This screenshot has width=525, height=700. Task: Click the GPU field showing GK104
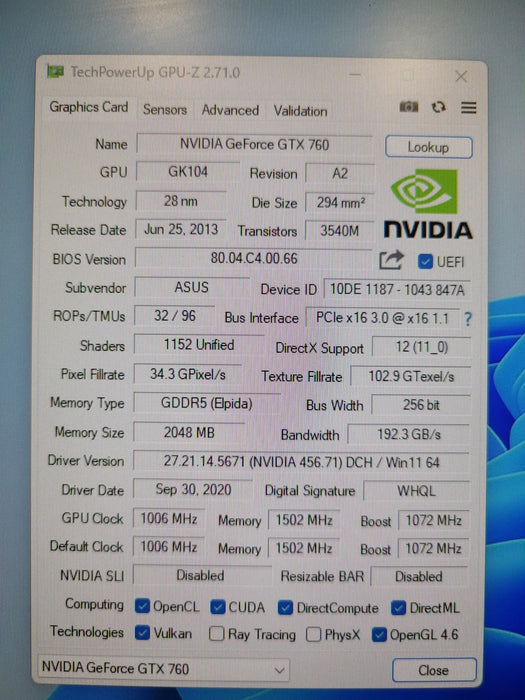click(188, 172)
